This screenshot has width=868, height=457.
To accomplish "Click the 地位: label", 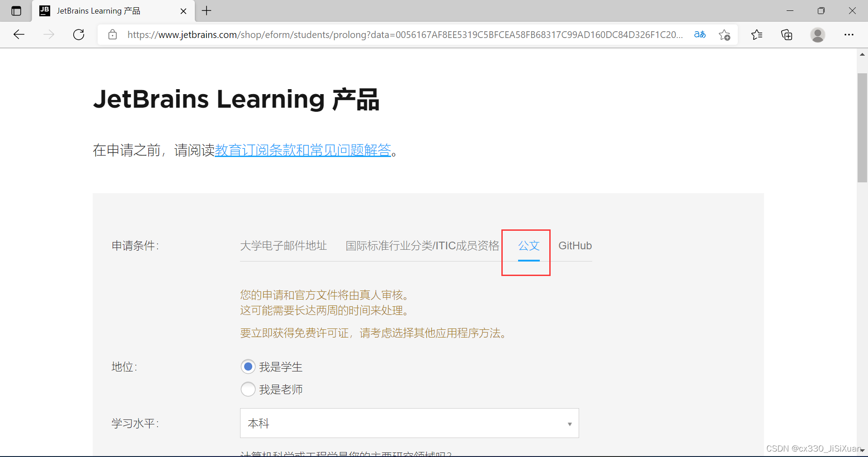I will coord(124,367).
